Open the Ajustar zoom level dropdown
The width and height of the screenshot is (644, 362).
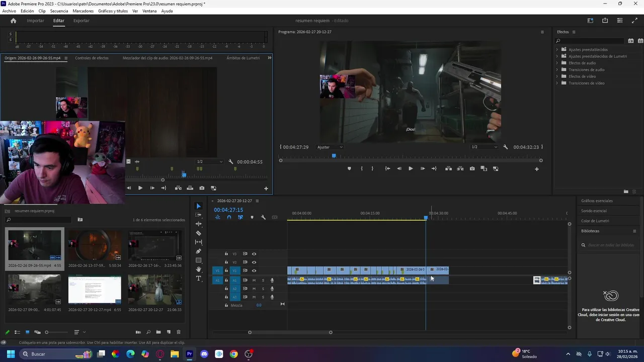330,147
